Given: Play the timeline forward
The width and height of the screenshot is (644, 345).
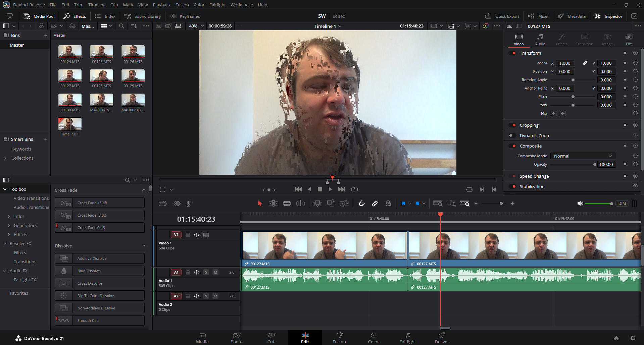Looking at the screenshot, I should (x=331, y=189).
